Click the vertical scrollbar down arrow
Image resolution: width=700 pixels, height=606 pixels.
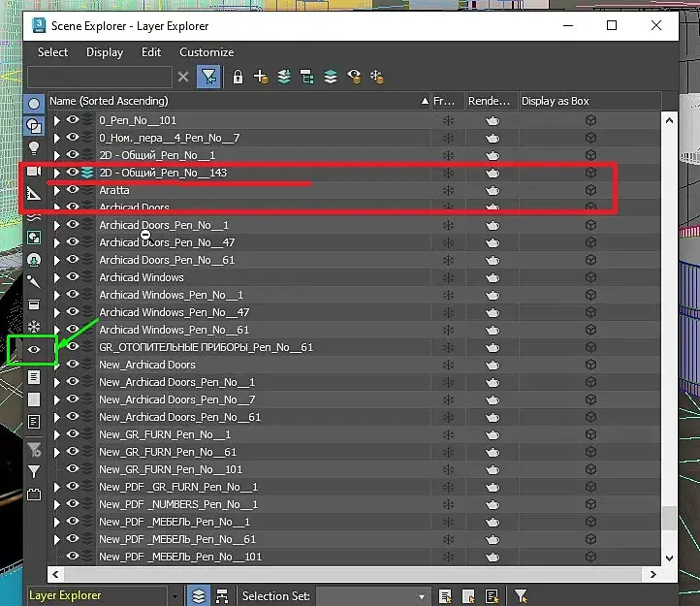(669, 558)
